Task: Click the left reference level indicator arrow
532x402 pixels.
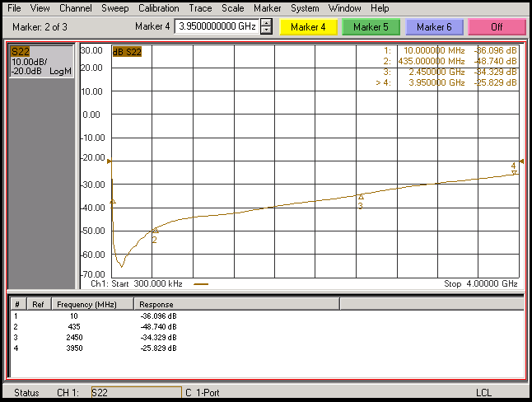Action: (110, 161)
